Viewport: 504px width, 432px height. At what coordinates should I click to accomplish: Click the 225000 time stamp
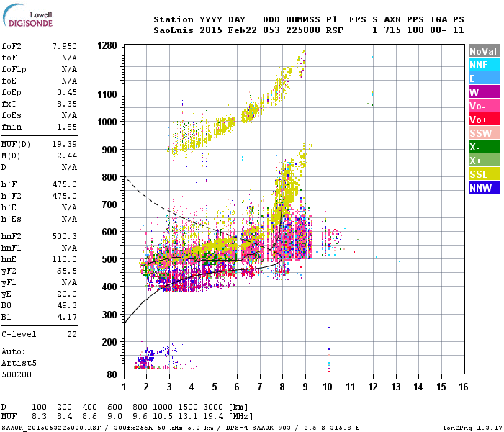(x=303, y=30)
